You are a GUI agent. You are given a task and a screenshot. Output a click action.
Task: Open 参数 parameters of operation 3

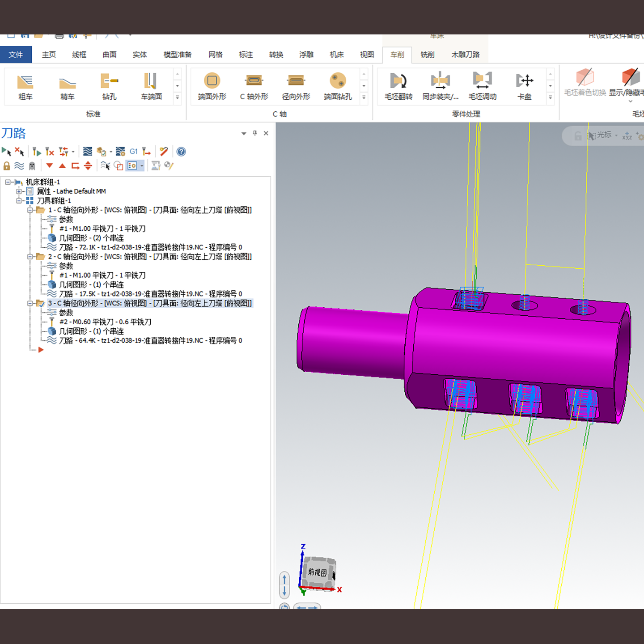tap(66, 313)
